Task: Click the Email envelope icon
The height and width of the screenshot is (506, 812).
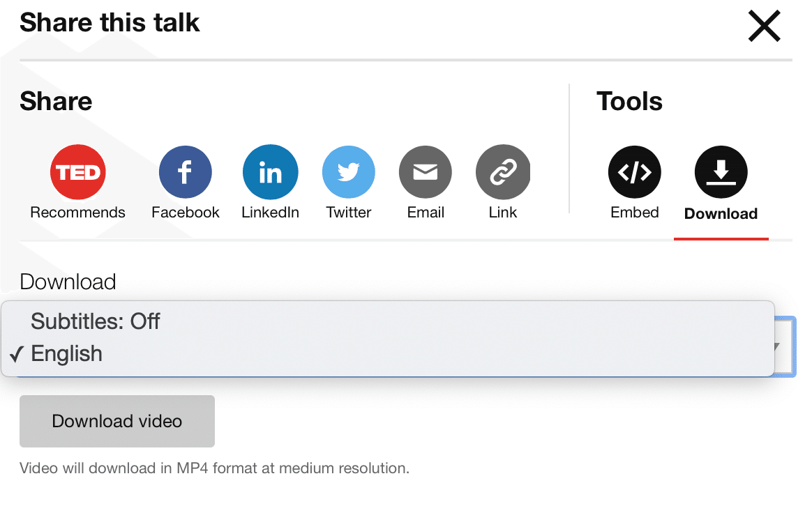Action: [x=426, y=172]
